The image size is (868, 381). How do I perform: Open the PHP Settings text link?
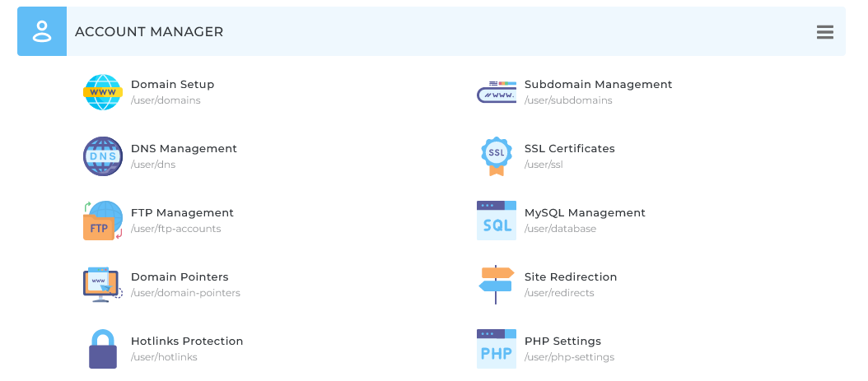coord(562,342)
